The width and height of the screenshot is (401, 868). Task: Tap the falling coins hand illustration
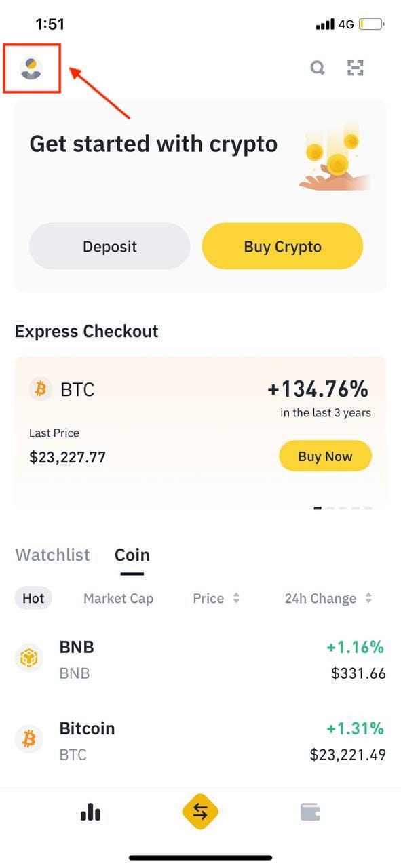tap(335, 157)
